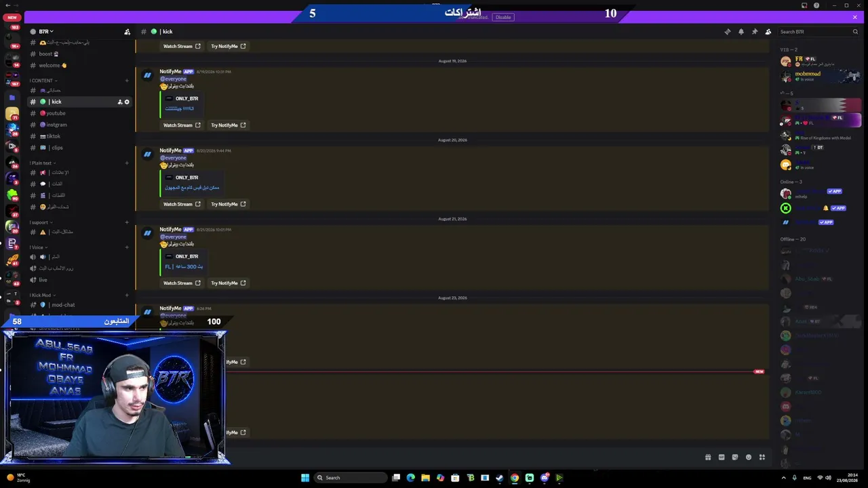This screenshot has width=868, height=488.
Task: Watch Stream from August 19 notification
Action: pos(182,125)
